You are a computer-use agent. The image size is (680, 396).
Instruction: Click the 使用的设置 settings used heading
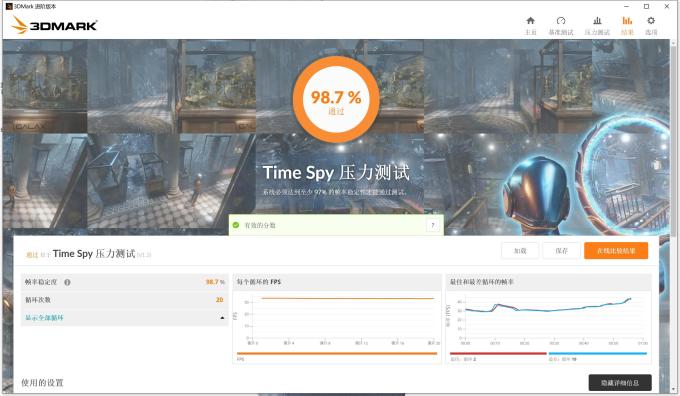pos(42,383)
